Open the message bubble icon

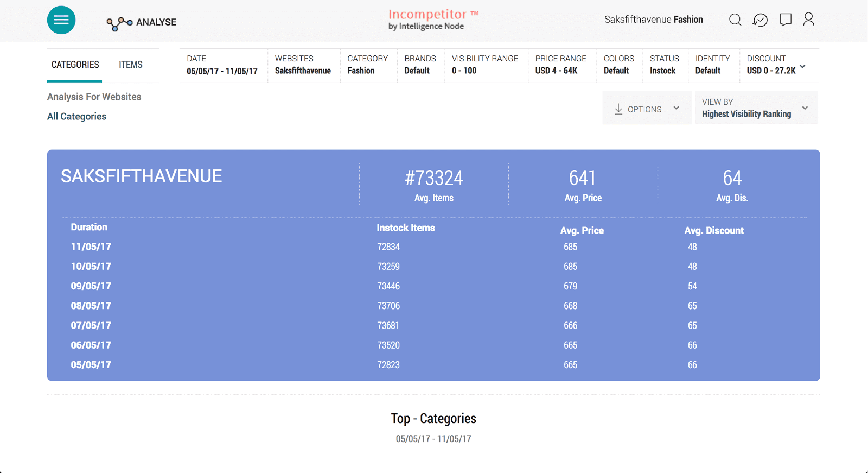click(x=785, y=20)
